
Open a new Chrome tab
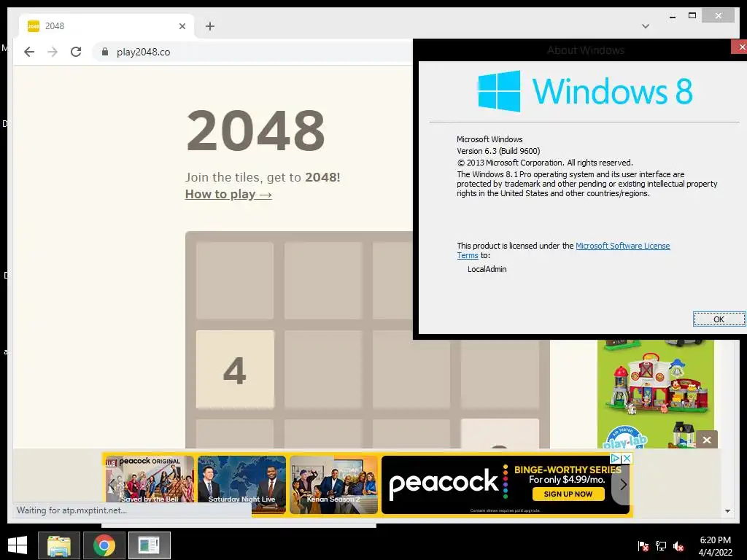tap(210, 26)
